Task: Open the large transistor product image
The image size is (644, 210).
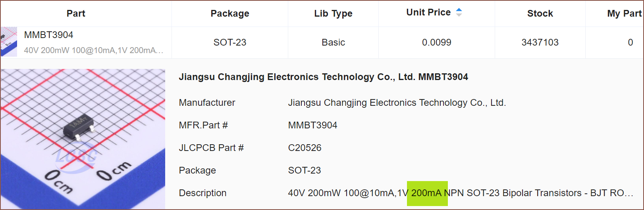Action: [x=83, y=139]
